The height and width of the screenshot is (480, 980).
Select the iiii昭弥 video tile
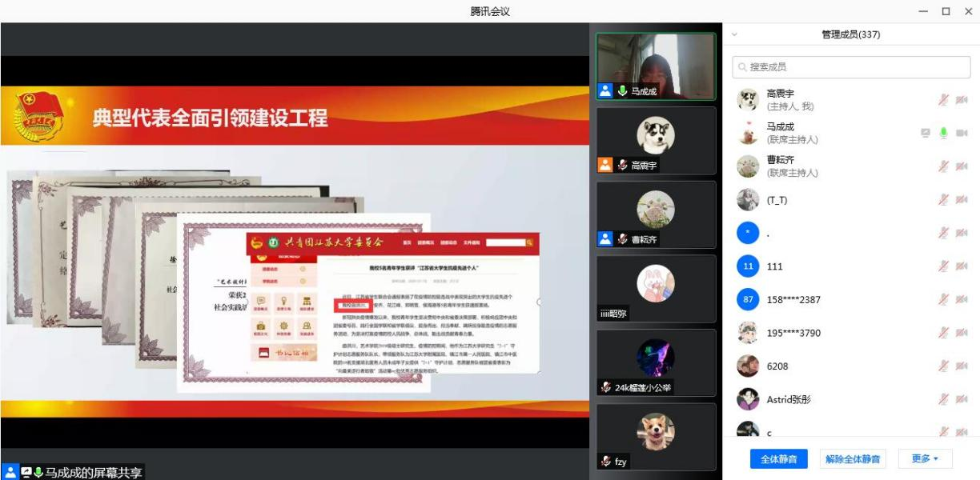[657, 288]
